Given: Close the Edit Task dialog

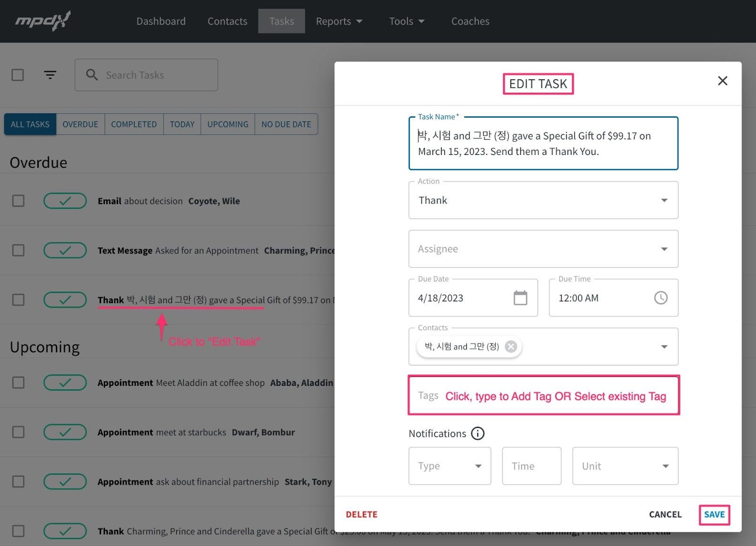Looking at the screenshot, I should point(722,81).
